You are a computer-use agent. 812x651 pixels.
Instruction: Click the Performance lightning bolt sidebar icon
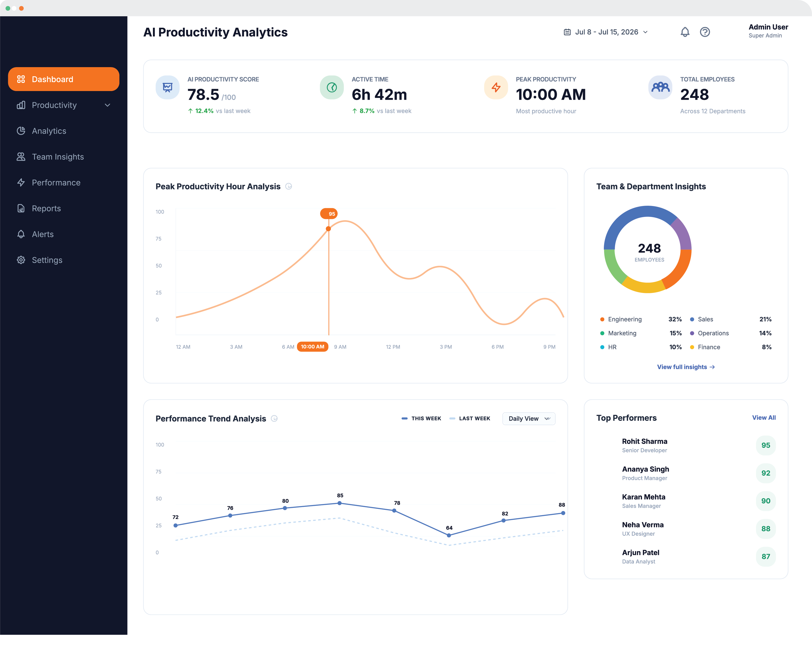point(21,183)
